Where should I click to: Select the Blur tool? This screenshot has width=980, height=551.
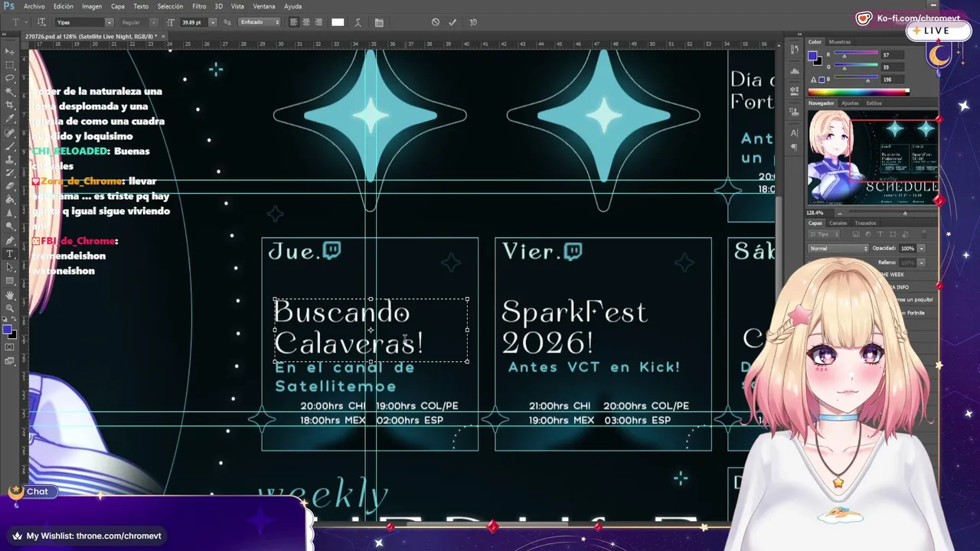pyautogui.click(x=10, y=213)
